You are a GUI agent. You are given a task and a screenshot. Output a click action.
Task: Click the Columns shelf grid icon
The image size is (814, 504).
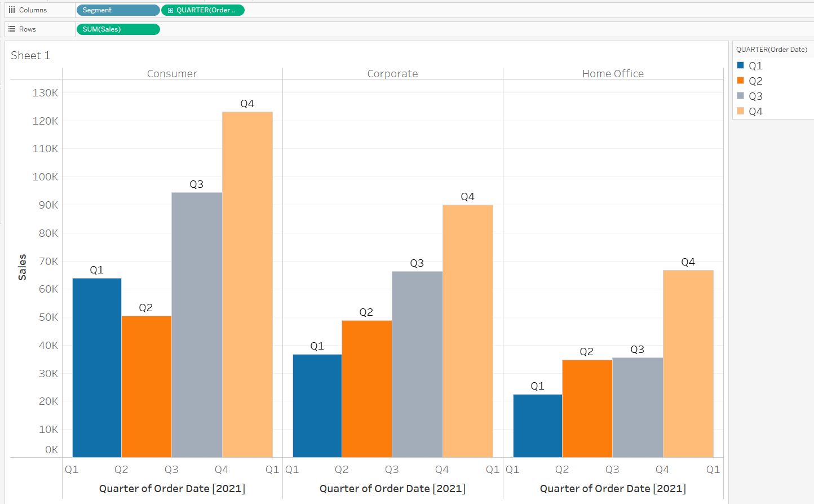(13, 10)
